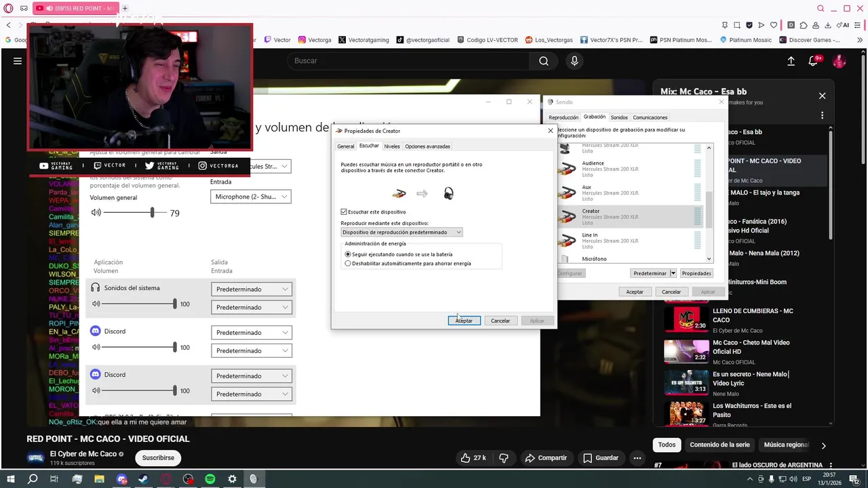Click Compartir under the video
868x488 pixels.
pos(545,458)
